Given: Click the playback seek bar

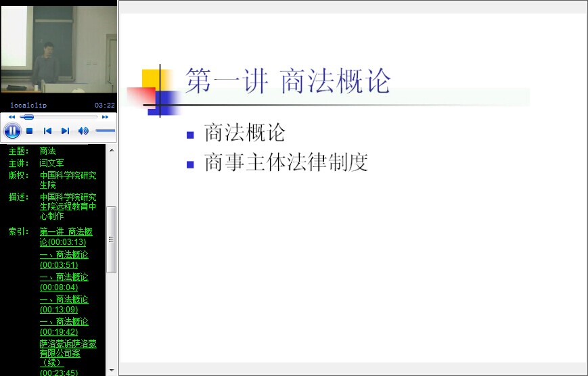Looking at the screenshot, I should tap(58, 117).
